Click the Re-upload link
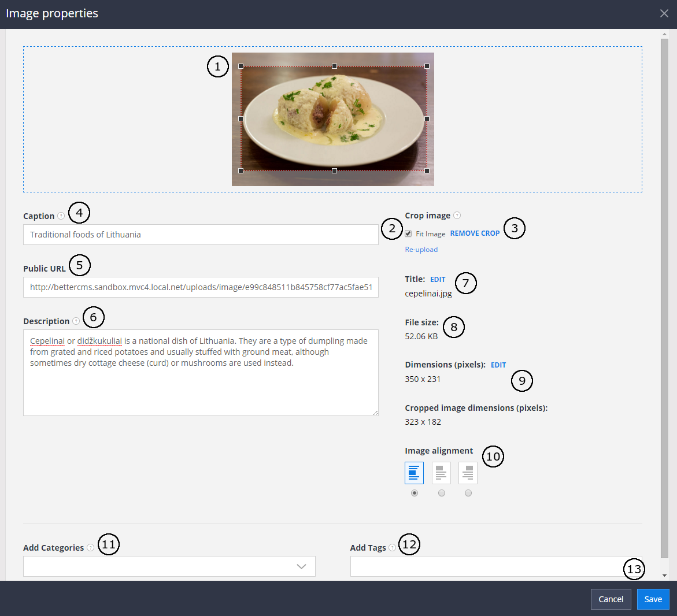Screen dimensions: 677x616 pyautogui.click(x=421, y=250)
